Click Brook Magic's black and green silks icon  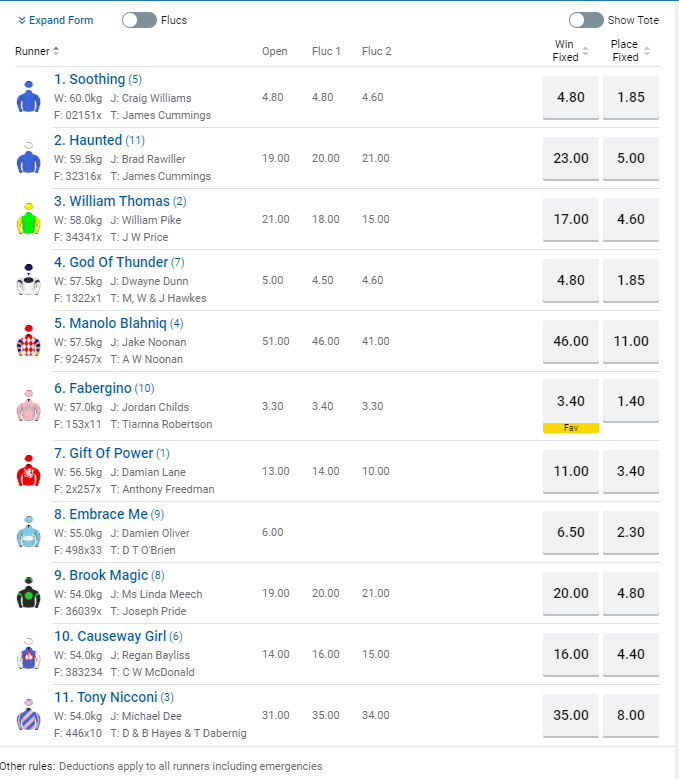coord(27,593)
